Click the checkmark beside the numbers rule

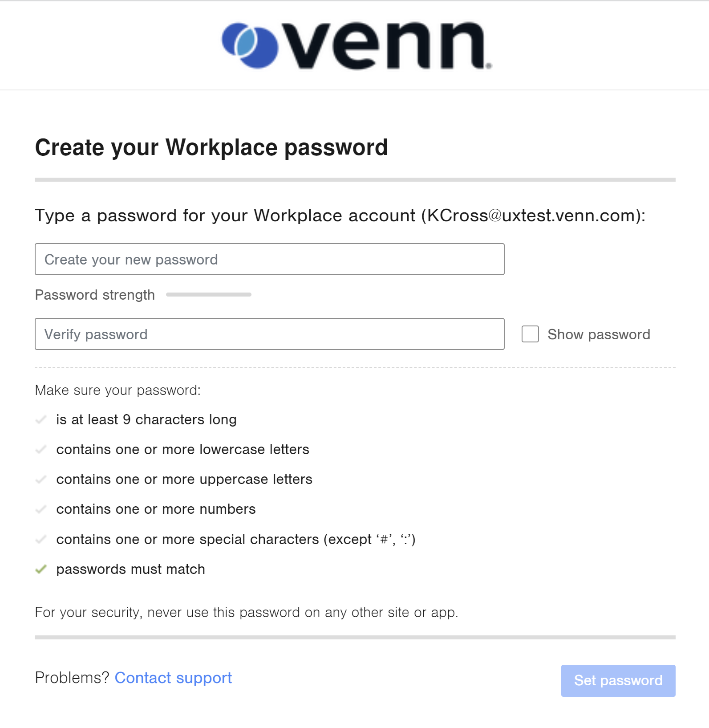tap(41, 509)
